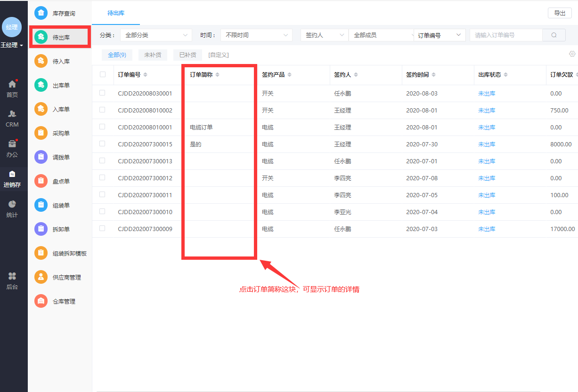Viewport: 578px width, 392px height.
Task: Toggle the select-all header checkbox
Action: tap(103, 74)
